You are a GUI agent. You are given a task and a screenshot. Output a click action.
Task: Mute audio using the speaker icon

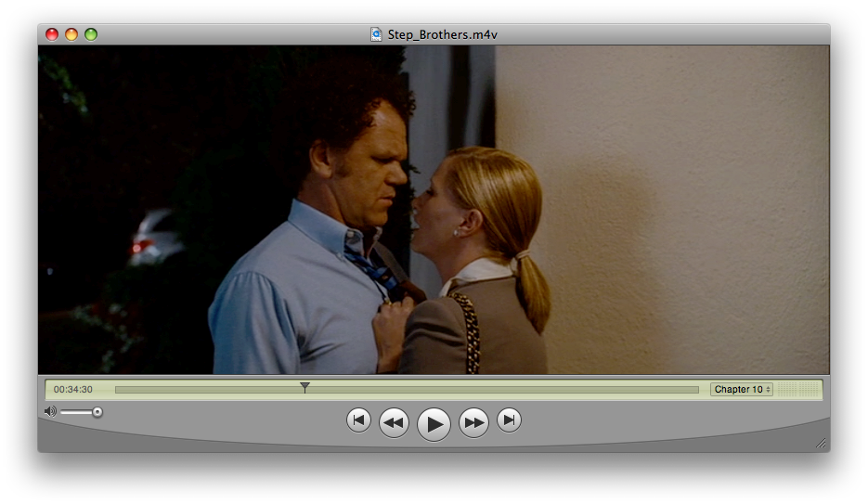click(x=50, y=411)
